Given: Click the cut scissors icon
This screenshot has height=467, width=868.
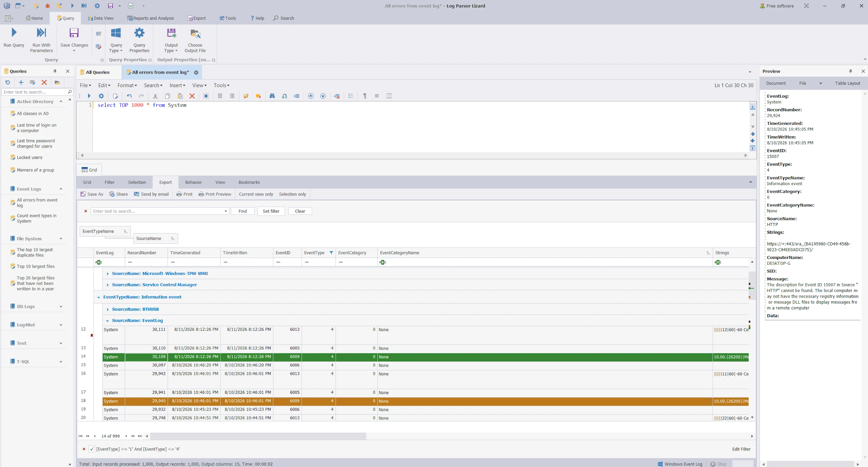Looking at the screenshot, I should pos(155,96).
